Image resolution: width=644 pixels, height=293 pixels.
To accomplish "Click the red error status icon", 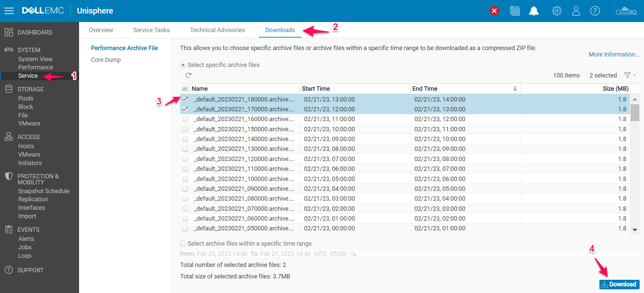I will point(494,11).
